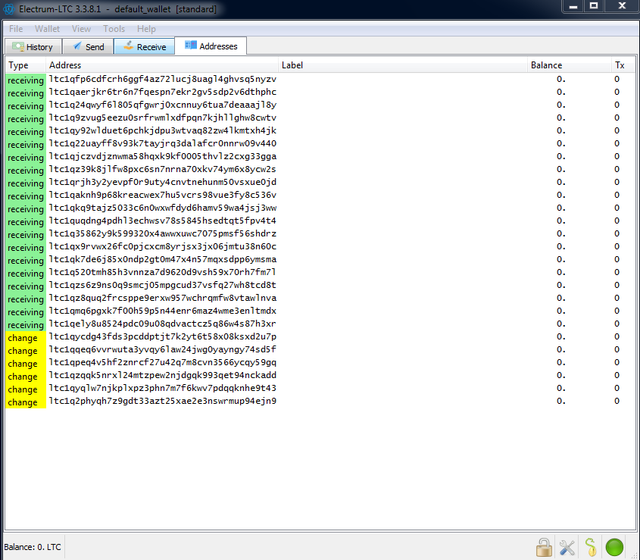This screenshot has width=640, height=560.
Task: Click the lock password icon in status bar
Action: click(544, 547)
